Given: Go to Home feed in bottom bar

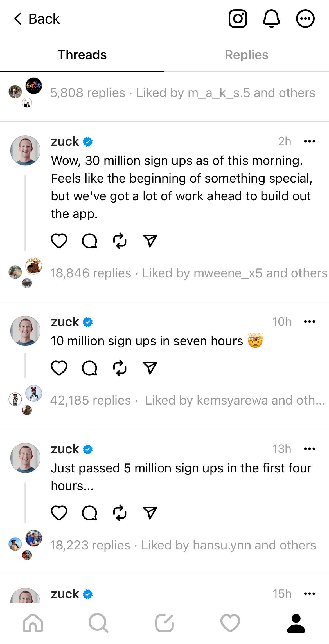Looking at the screenshot, I should tap(33, 623).
